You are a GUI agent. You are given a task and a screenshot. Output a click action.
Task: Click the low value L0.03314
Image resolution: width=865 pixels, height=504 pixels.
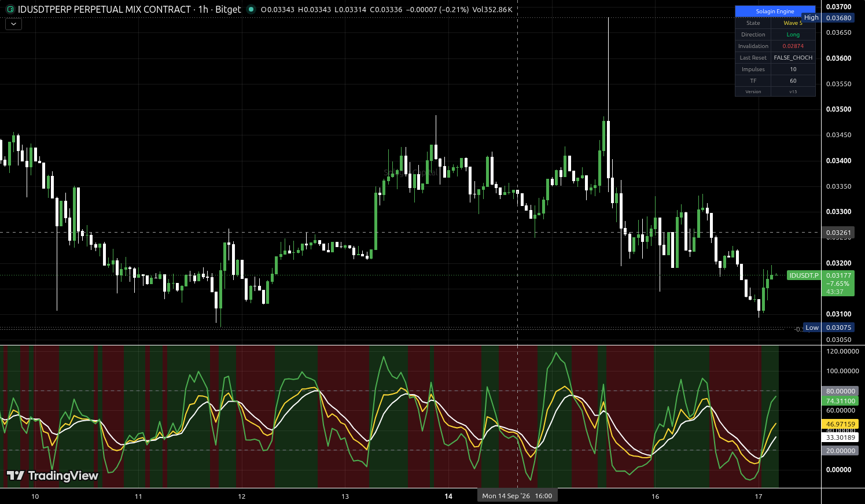tap(351, 10)
